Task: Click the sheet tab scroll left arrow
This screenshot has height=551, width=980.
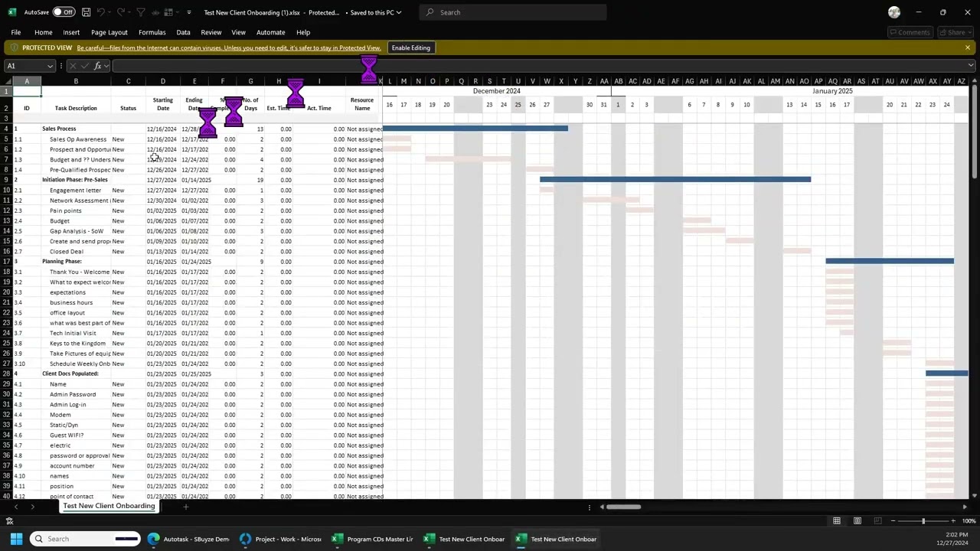Action: coord(16,507)
